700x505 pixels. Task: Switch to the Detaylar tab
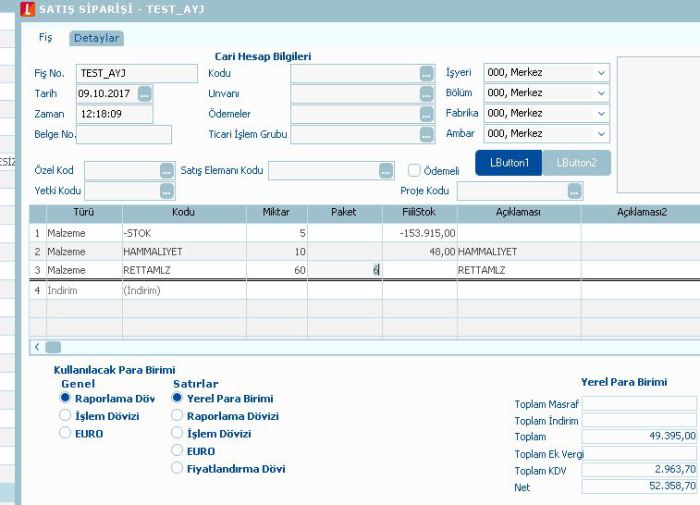click(96, 38)
